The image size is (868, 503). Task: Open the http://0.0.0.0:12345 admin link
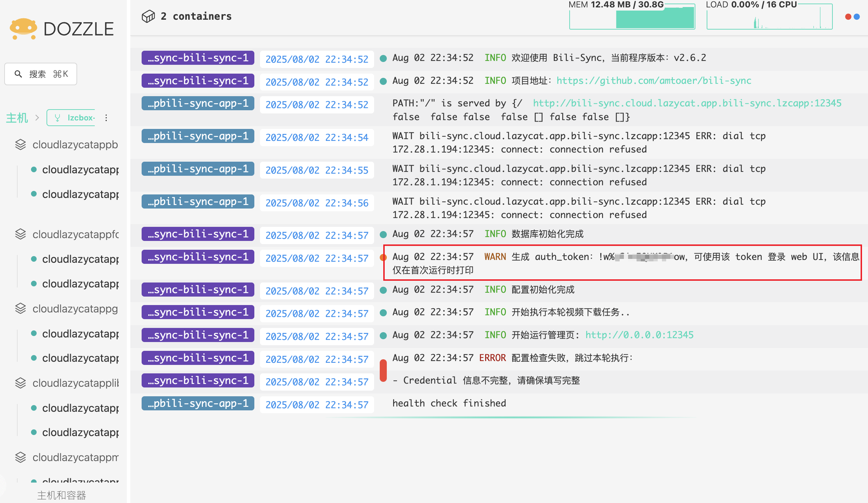click(639, 335)
